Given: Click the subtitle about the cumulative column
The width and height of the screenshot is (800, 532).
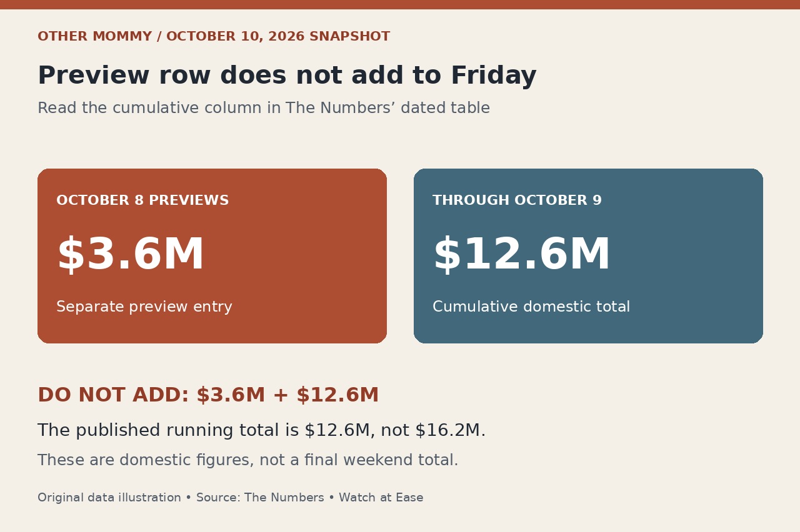Looking at the screenshot, I should pos(264,108).
